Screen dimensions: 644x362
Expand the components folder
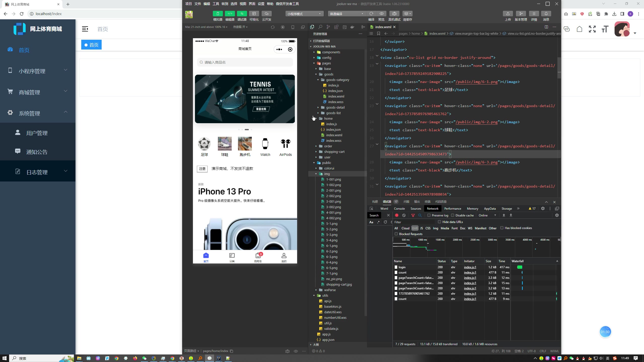[331, 52]
